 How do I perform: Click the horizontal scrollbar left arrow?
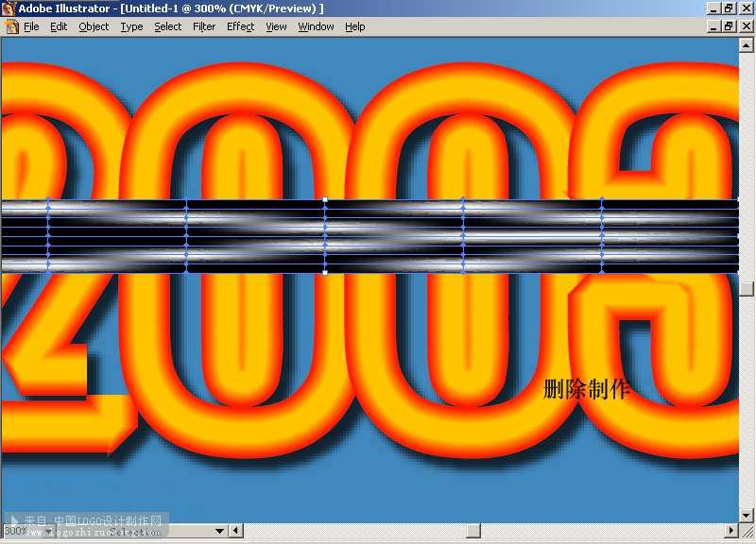click(235, 531)
